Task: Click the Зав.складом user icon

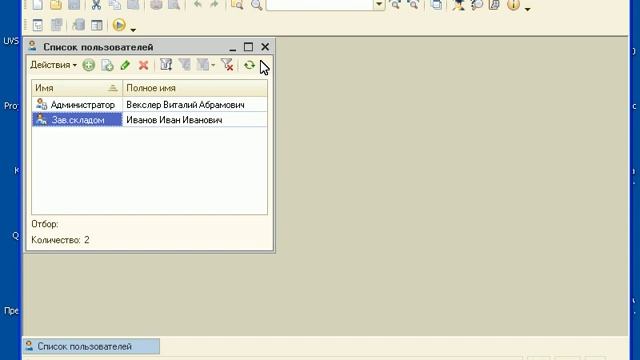Action: tap(41, 119)
